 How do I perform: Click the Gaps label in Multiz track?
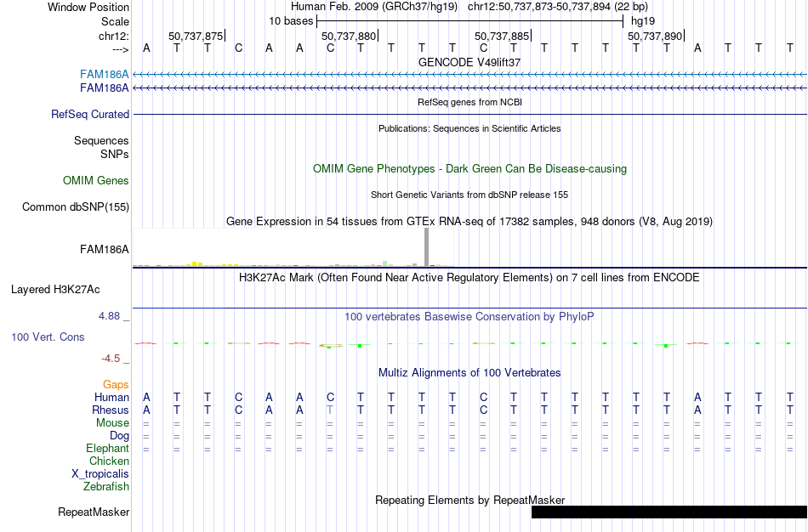pyautogui.click(x=116, y=385)
